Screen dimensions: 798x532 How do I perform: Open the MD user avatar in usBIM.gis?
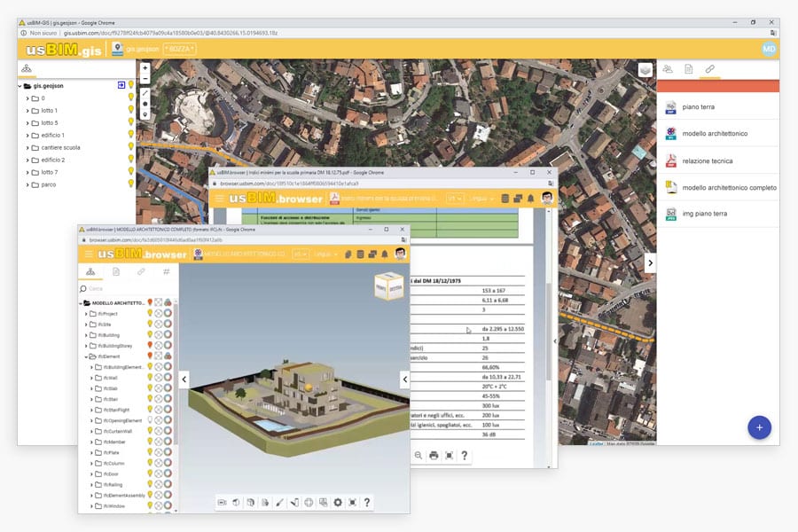tap(769, 49)
